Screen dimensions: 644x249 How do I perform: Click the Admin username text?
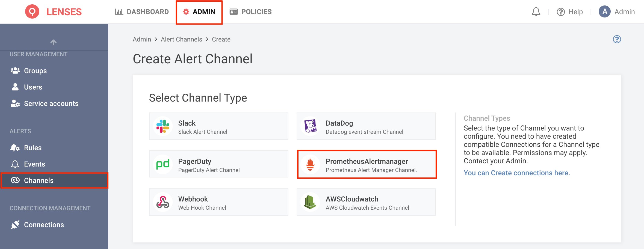(624, 12)
